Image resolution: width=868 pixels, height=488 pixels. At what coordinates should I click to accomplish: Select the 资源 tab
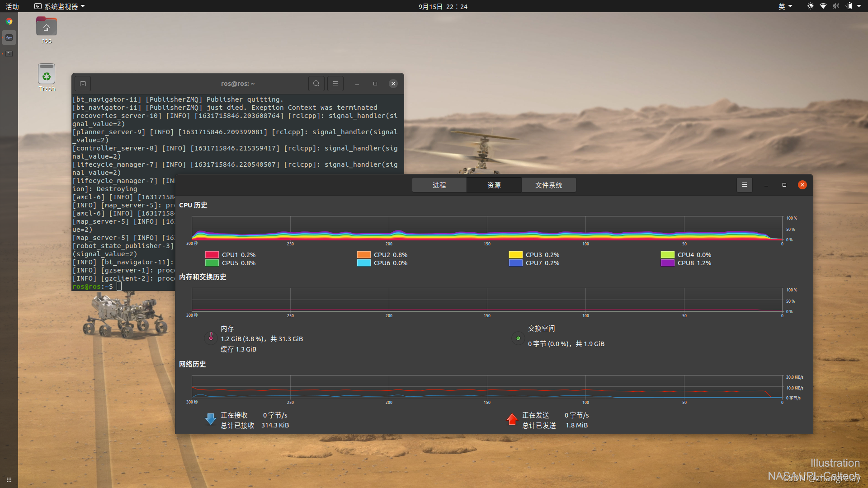coord(494,185)
